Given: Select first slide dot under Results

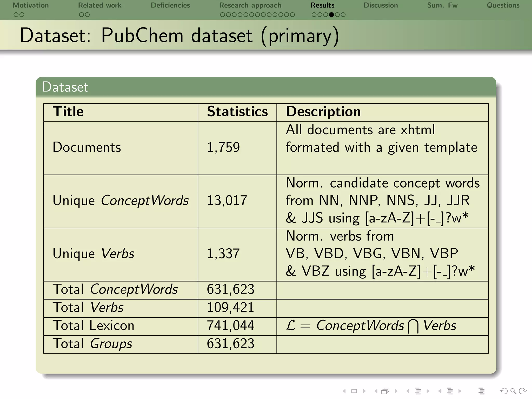Looking at the screenshot, I should [314, 15].
